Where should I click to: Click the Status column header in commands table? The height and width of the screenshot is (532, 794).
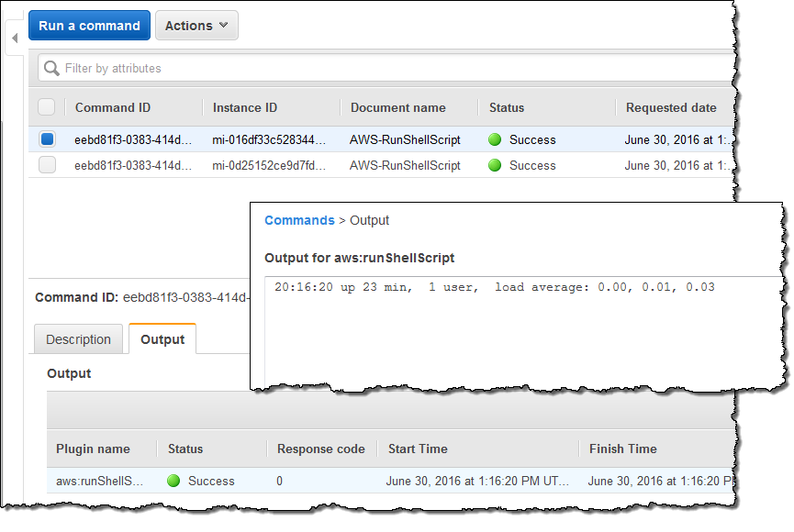(507, 107)
